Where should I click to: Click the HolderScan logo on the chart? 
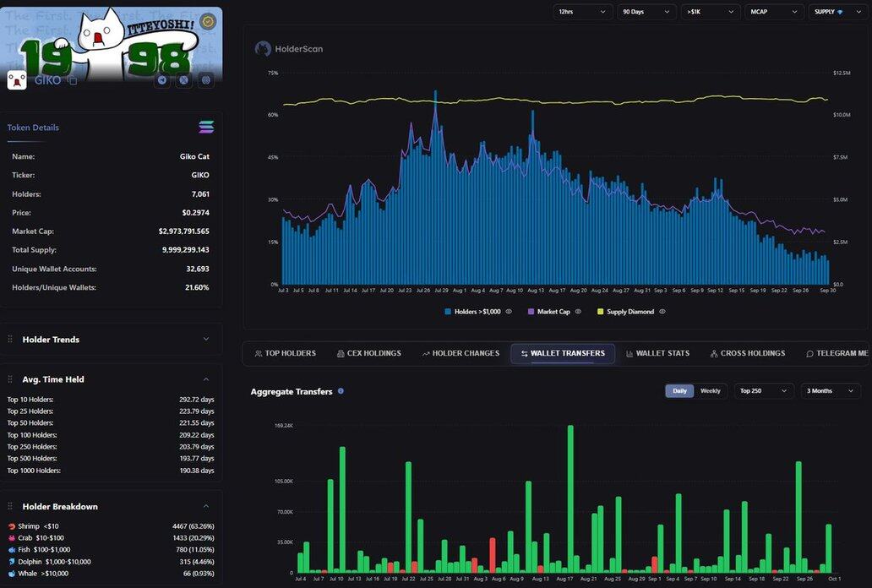[264, 49]
